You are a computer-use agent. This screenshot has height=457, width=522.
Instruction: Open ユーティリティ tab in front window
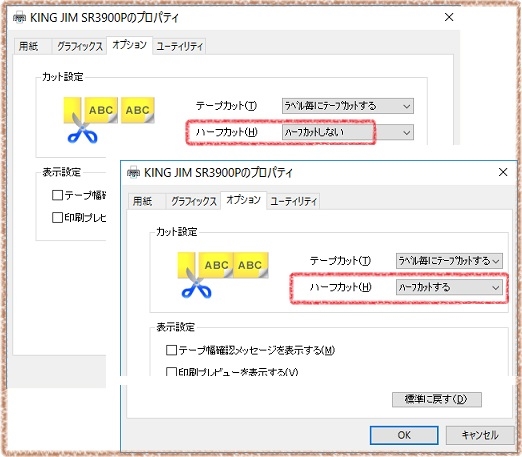click(x=293, y=201)
